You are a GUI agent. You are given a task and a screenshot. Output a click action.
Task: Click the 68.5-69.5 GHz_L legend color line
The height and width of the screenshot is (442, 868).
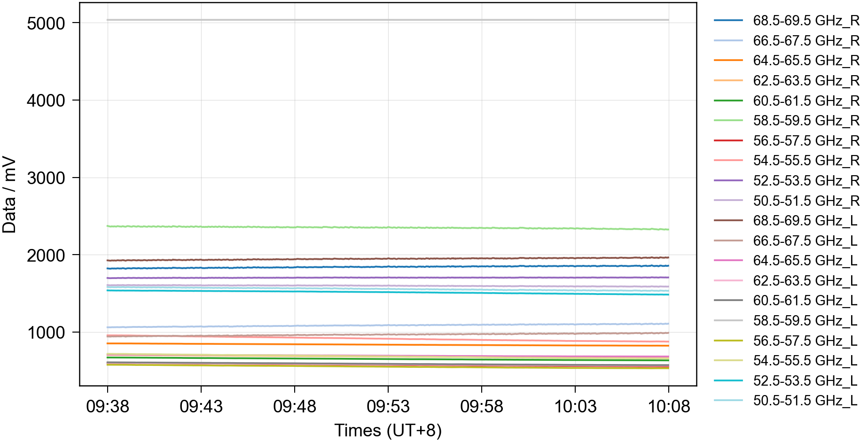point(728,220)
